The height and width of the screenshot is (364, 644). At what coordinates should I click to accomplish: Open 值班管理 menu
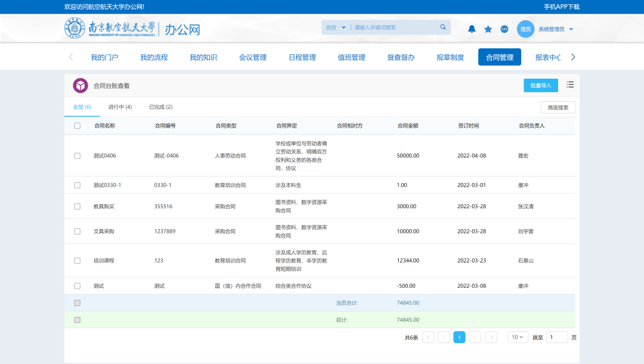tap(352, 57)
